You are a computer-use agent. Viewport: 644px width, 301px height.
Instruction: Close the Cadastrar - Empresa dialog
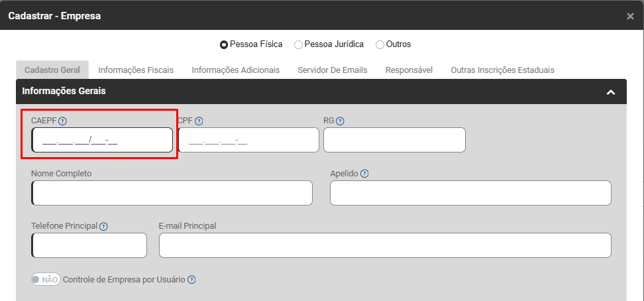630,16
